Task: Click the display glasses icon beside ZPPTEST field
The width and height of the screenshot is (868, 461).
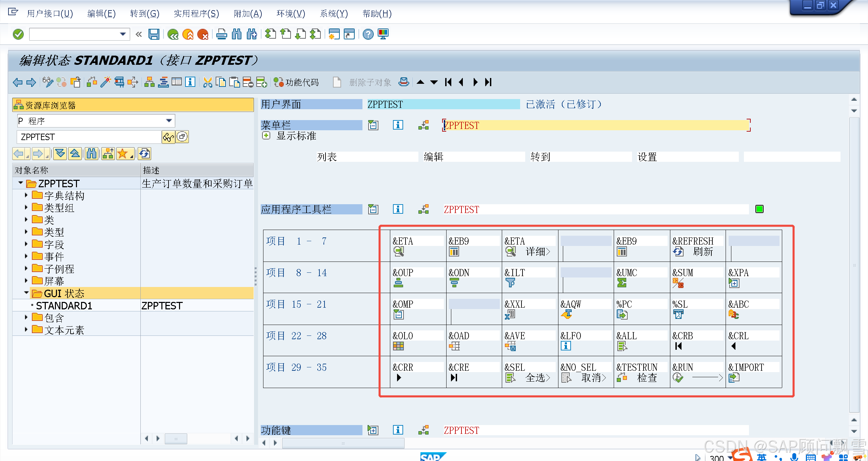Action: (x=168, y=137)
